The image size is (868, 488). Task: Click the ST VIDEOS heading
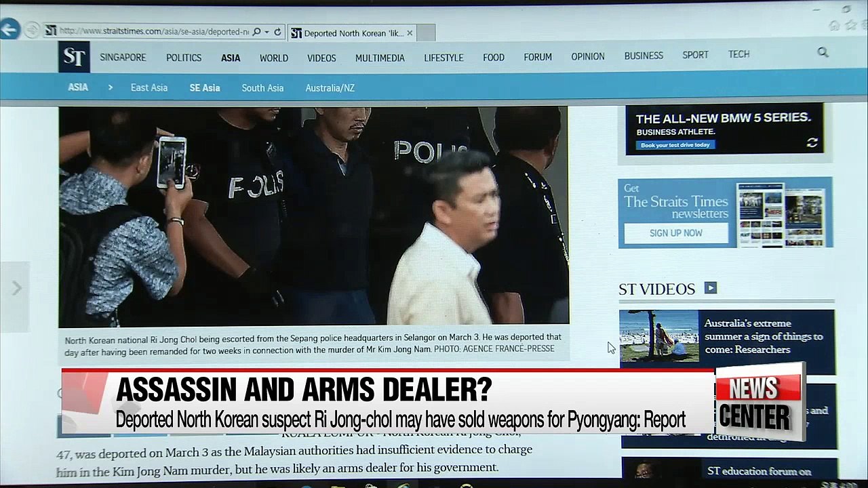656,289
